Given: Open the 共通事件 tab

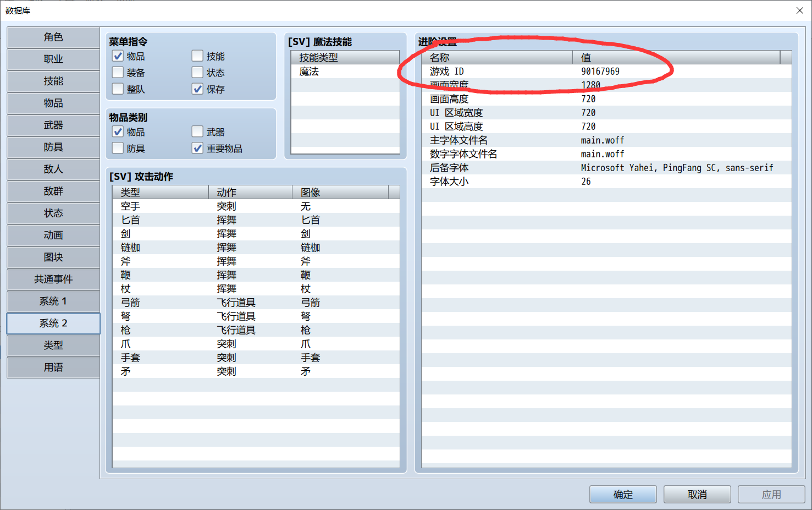Looking at the screenshot, I should [x=53, y=279].
